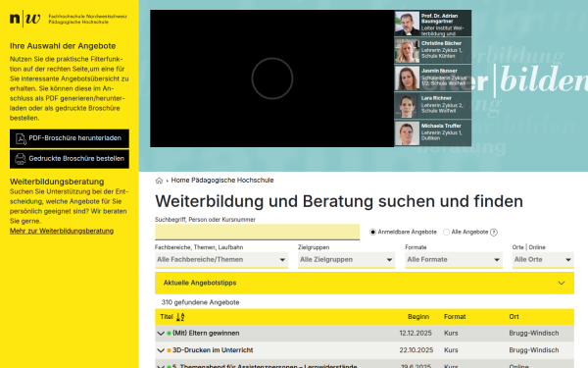Click heading Ihre Auswahl der Angebote
This screenshot has height=368, width=588.
point(63,46)
